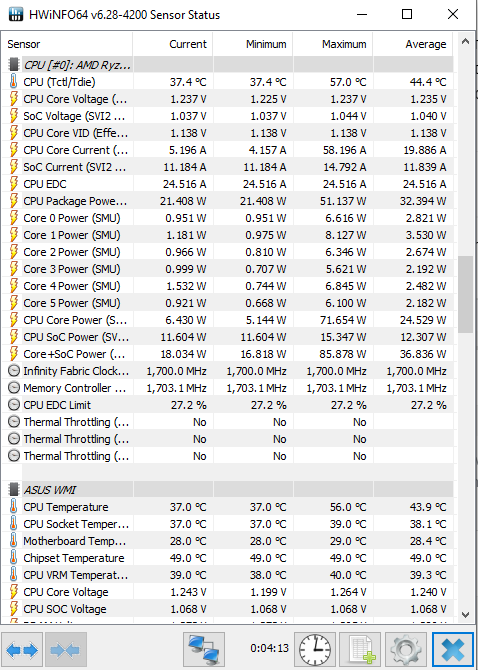Click the Average column header
Image resolution: width=478 pixels, height=670 pixels.
click(x=413, y=44)
